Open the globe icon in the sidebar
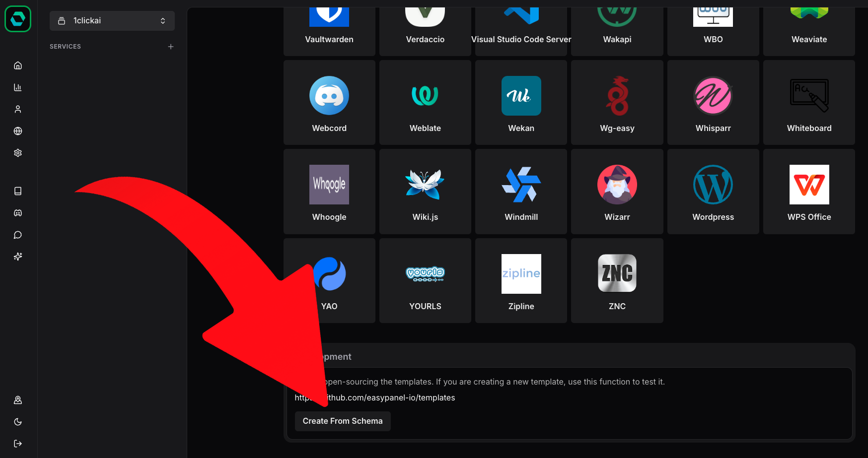The image size is (868, 458). pos(18,131)
